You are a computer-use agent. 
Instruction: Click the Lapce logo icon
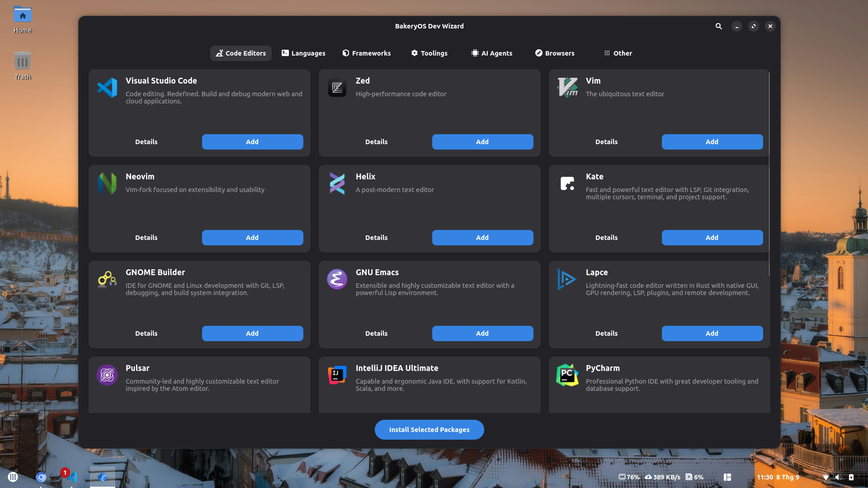click(567, 279)
